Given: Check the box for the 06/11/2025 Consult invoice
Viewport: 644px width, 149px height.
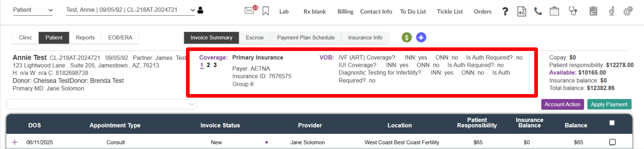Looking at the screenshot, I should (612, 142).
